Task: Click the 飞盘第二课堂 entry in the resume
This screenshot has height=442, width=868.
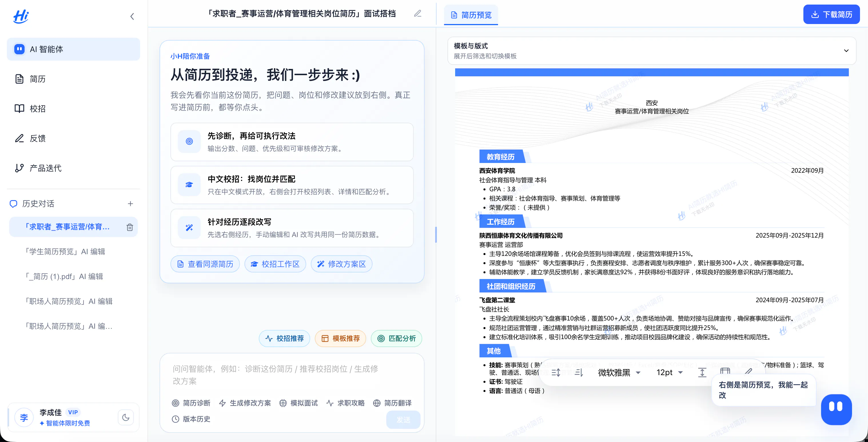Action: tap(497, 300)
